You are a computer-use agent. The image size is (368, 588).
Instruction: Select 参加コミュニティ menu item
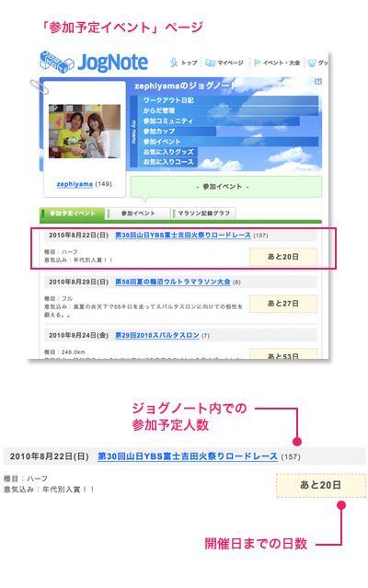(x=167, y=121)
